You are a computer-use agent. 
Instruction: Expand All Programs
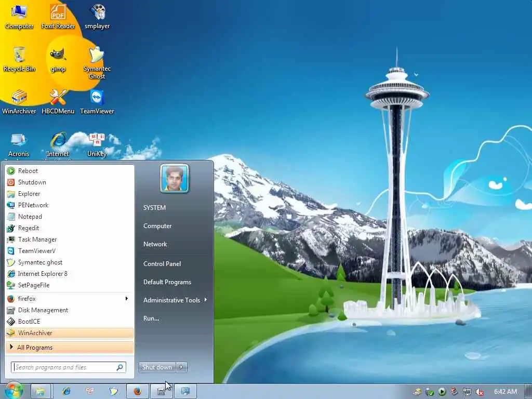pyautogui.click(x=70, y=348)
